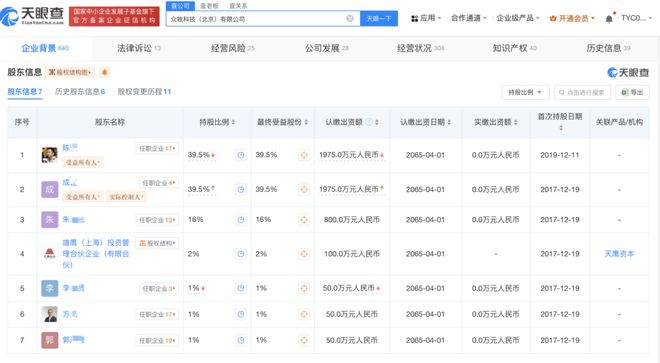Open the 天鹰资本 link
The height and width of the screenshot is (363, 660).
point(619,254)
